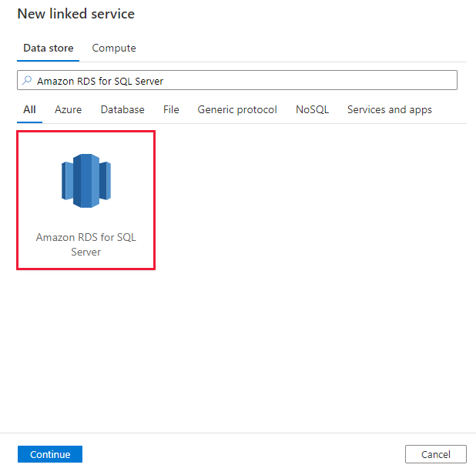View the NoSQL category connectors
This screenshot has height=468, width=476.
click(312, 109)
